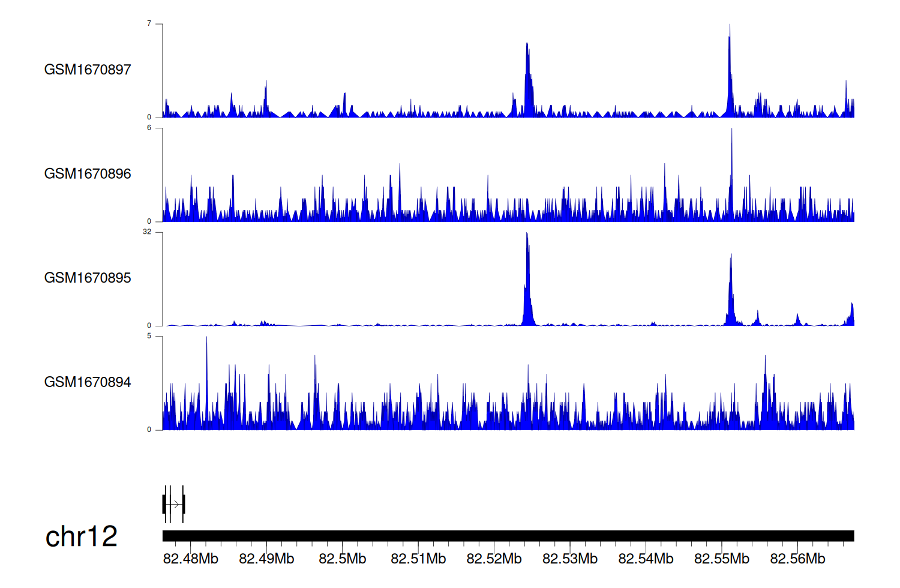The image size is (900, 588).
Task: Click the 82.52Mb axis tick label
Action: (x=494, y=559)
